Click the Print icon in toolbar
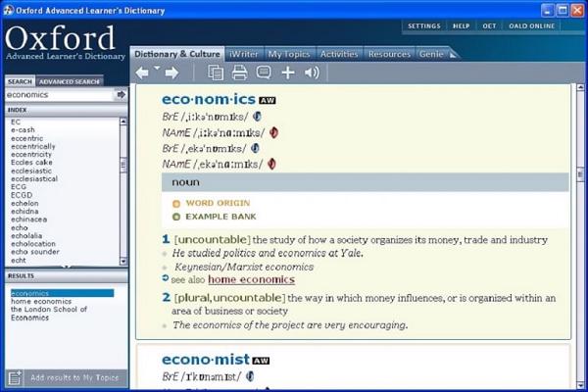 pyautogui.click(x=240, y=73)
